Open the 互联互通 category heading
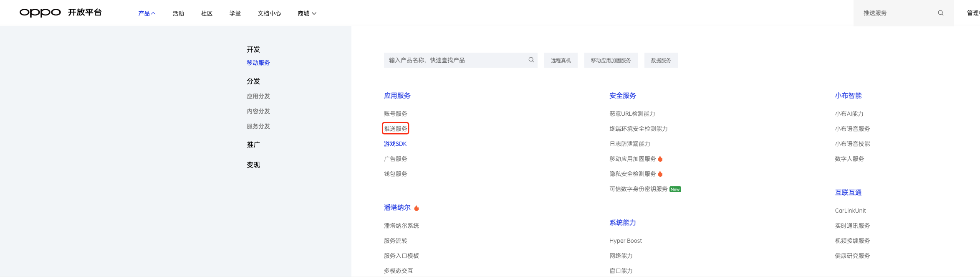This screenshot has width=980, height=277. (x=848, y=193)
